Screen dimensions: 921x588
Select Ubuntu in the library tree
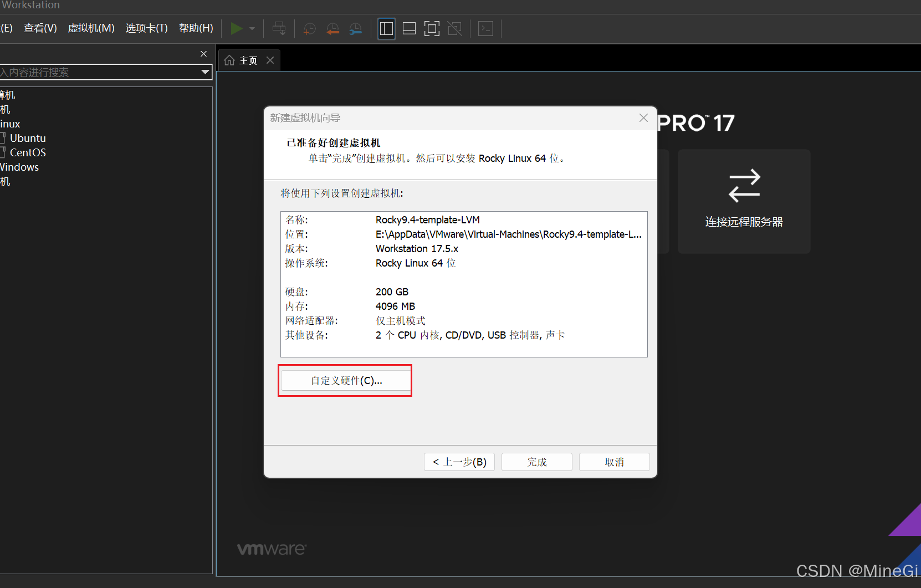pyautogui.click(x=28, y=138)
